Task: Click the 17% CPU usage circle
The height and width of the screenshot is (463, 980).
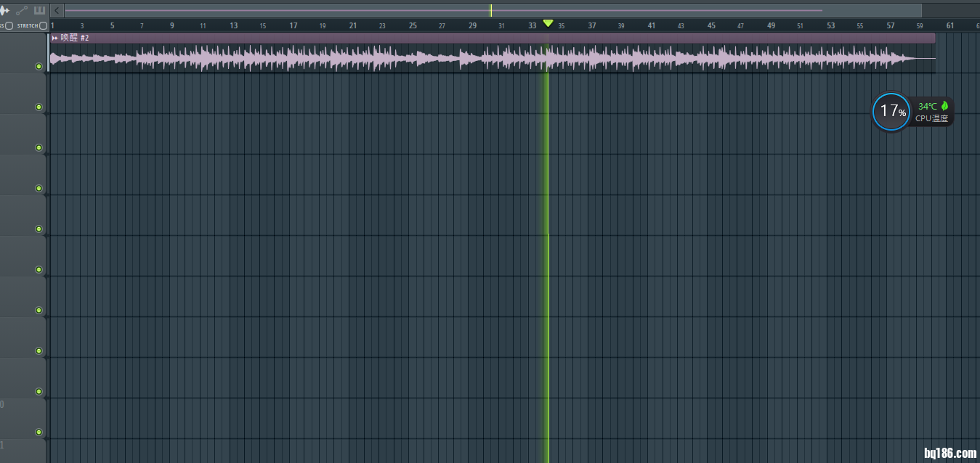Action: 891,111
